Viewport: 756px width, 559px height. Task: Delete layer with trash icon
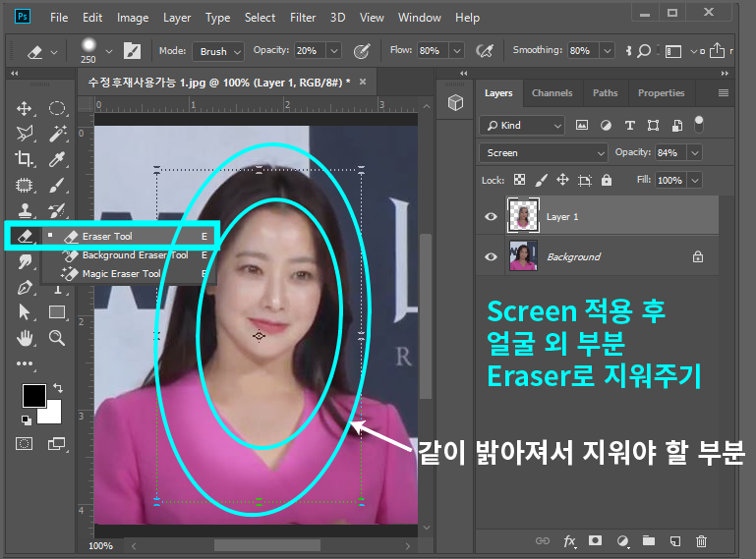702,541
